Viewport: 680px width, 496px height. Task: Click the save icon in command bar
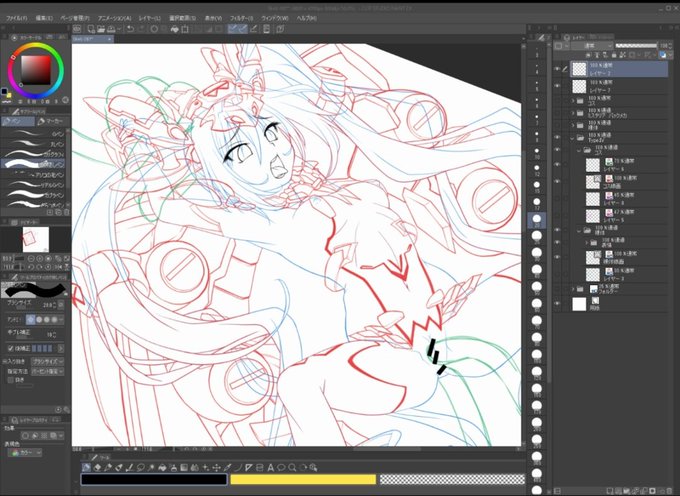111,29
